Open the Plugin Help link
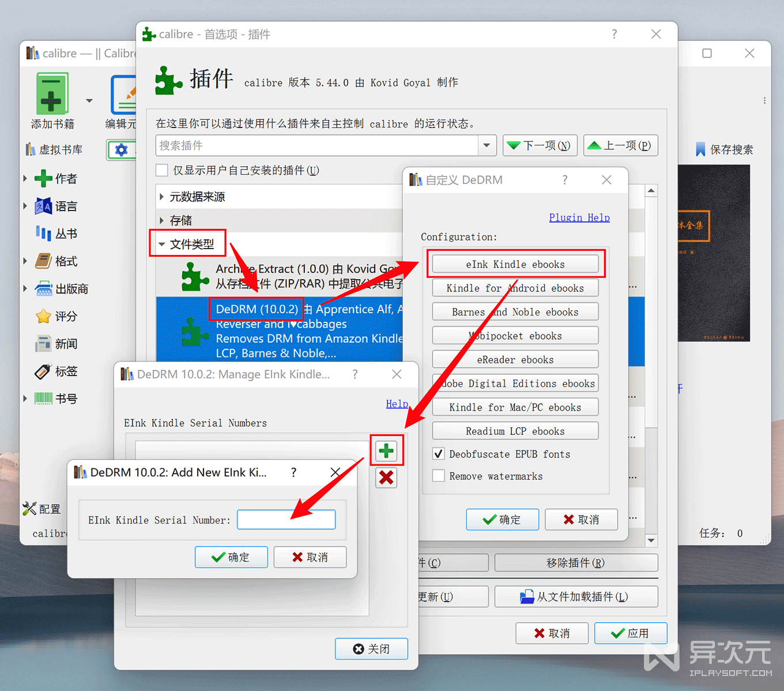The image size is (784, 691). (x=579, y=217)
